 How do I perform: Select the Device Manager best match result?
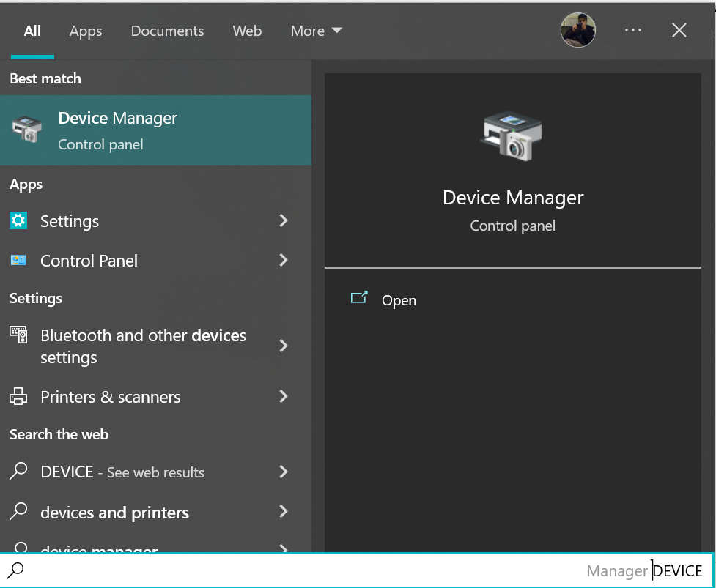pyautogui.click(x=155, y=130)
